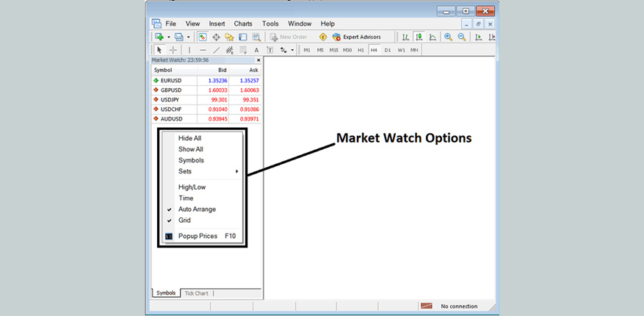This screenshot has height=316, width=644.
Task: Click the Zoom In magnifier
Action: (448, 37)
